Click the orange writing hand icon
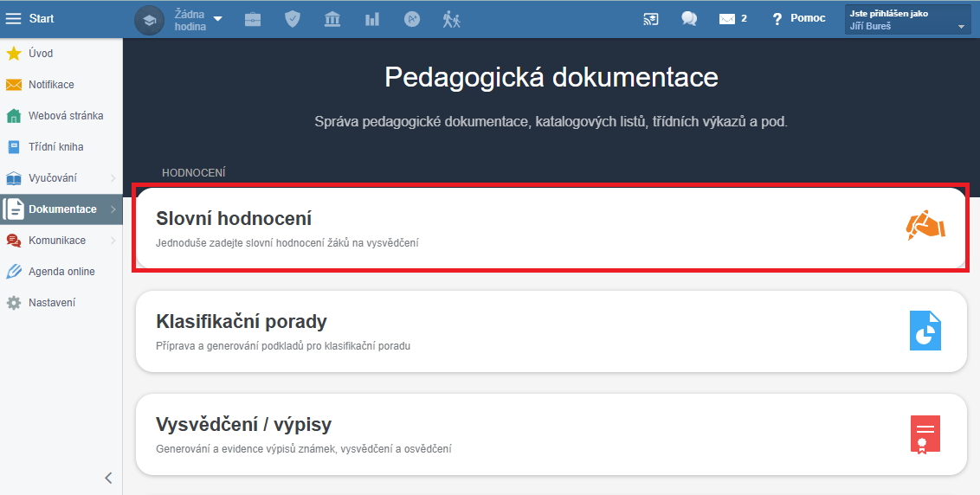 click(x=925, y=226)
